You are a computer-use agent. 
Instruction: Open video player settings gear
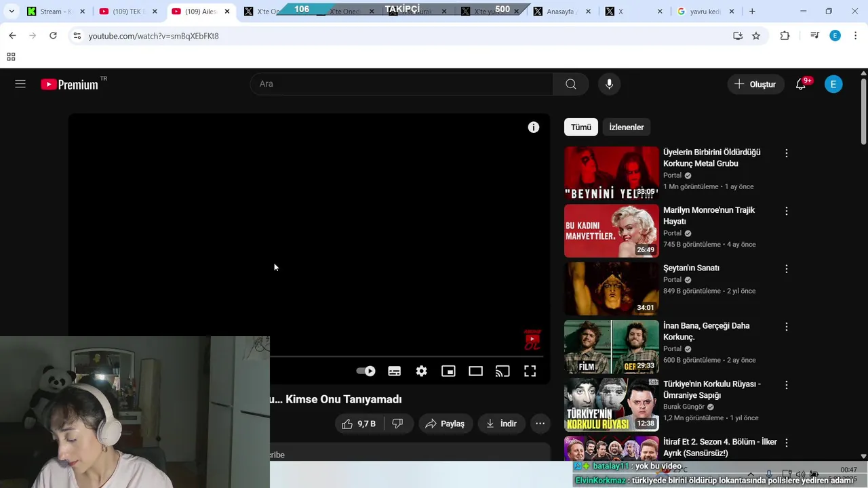(x=421, y=371)
